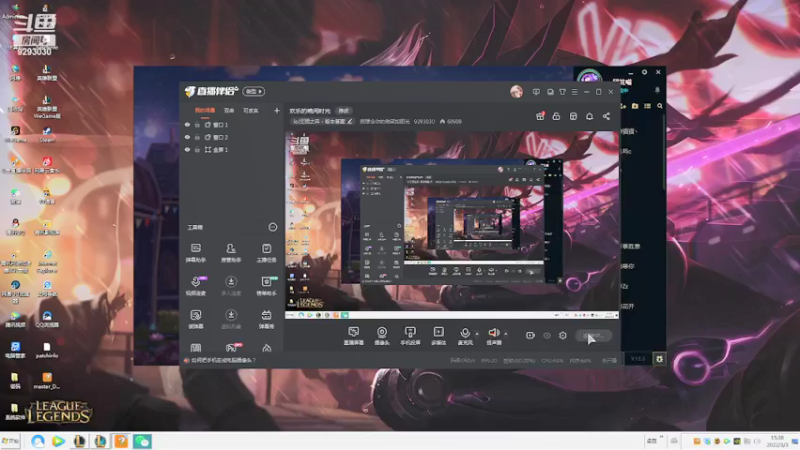Edit the stream category with the pencil icon

(x=349, y=121)
